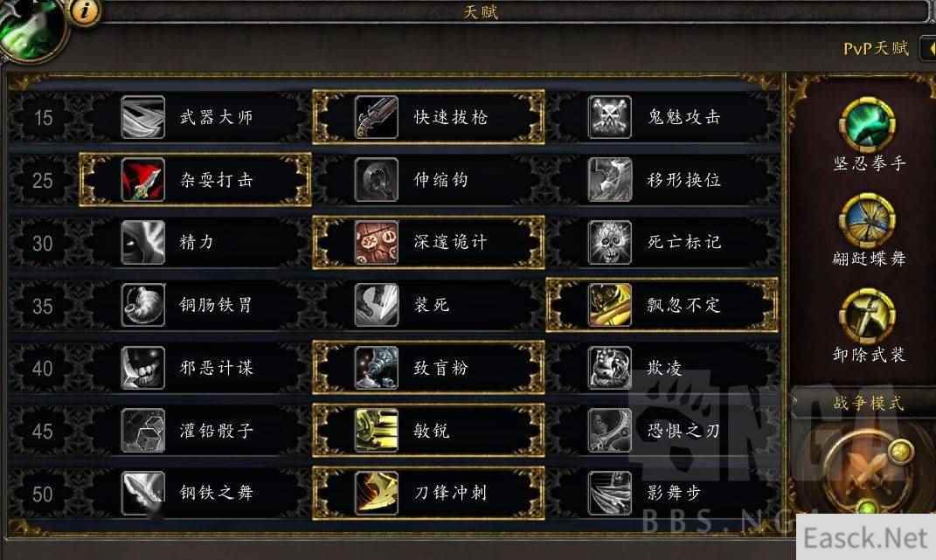Choose the 灌铅骰子 dice icon
936x560 pixels.
pos(142,431)
